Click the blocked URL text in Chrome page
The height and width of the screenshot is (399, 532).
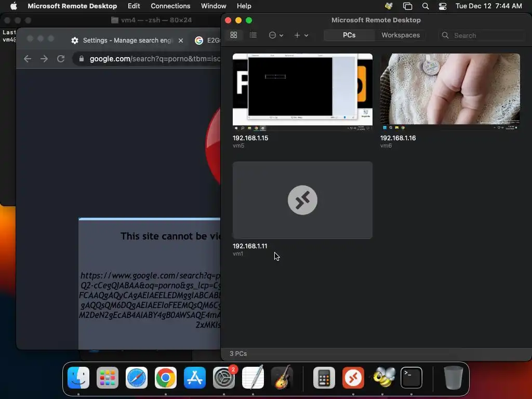click(150, 300)
